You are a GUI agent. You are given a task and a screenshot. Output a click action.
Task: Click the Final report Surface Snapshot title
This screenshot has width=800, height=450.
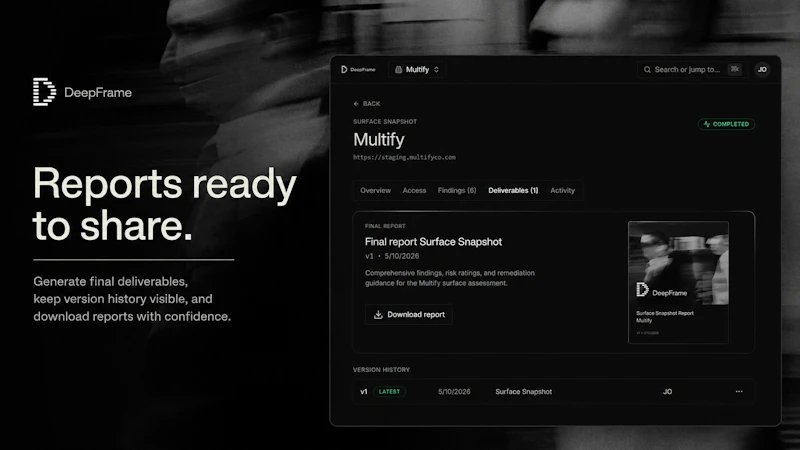(x=433, y=242)
